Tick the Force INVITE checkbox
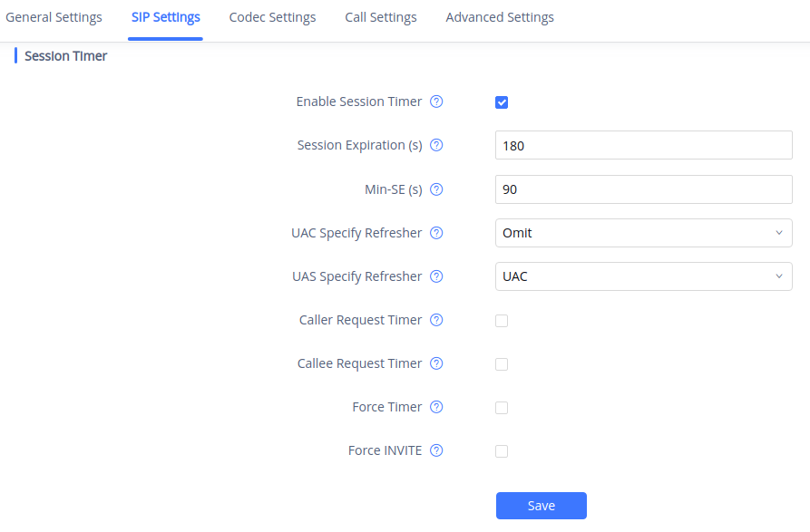The width and height of the screenshot is (810, 532). pos(502,451)
